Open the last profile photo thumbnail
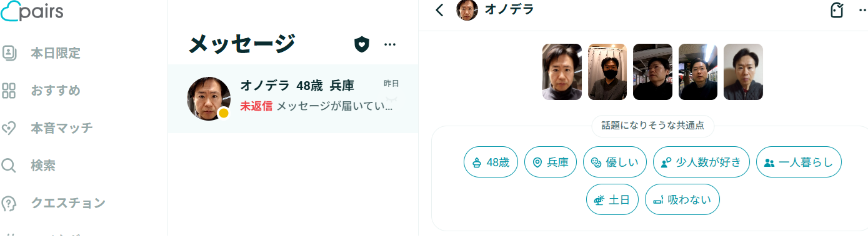Viewport: 868px width, 250px height. [743, 72]
